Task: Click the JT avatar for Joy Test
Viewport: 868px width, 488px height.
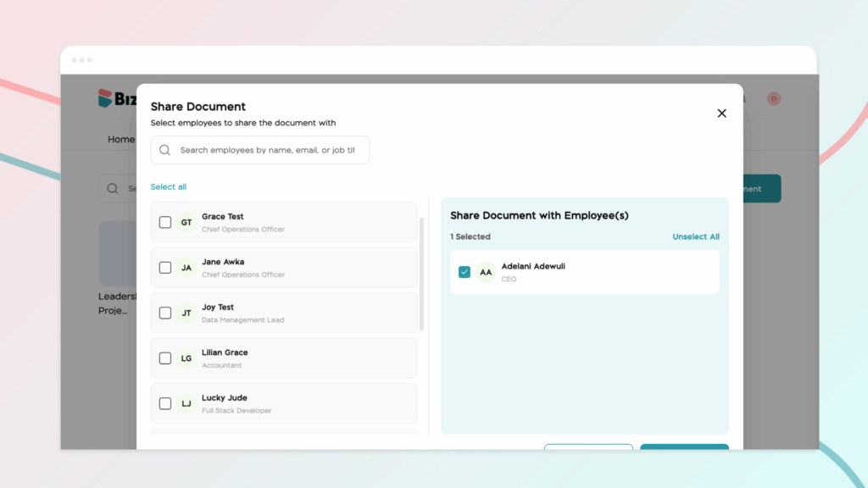Action: click(x=186, y=313)
